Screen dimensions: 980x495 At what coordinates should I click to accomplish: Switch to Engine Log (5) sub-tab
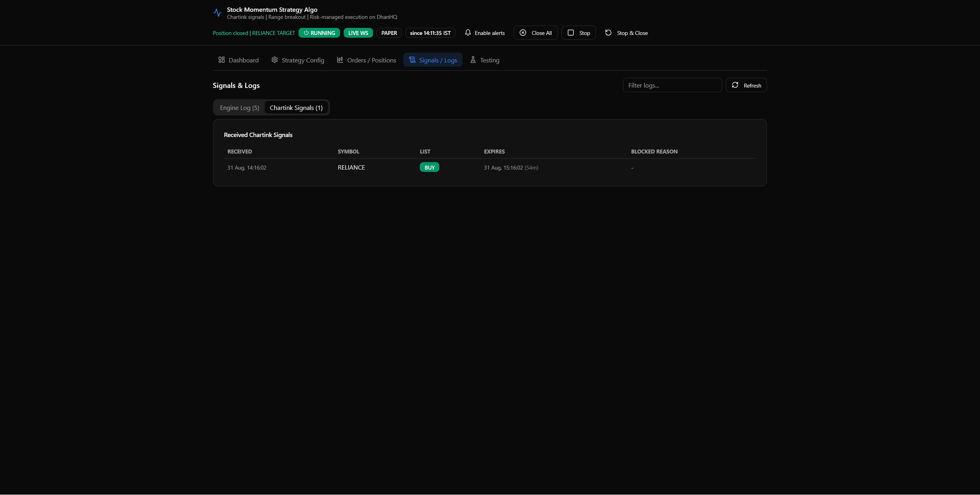(x=240, y=108)
